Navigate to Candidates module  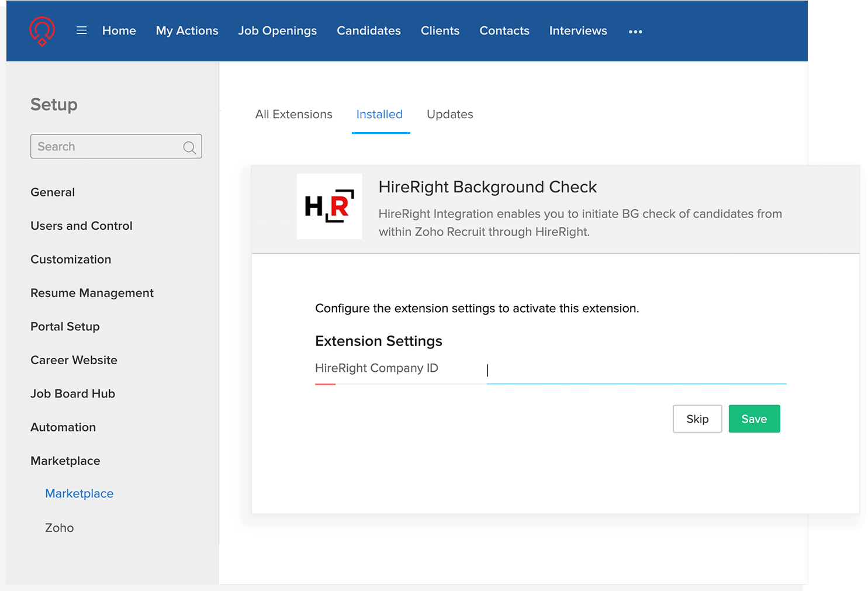(x=369, y=30)
